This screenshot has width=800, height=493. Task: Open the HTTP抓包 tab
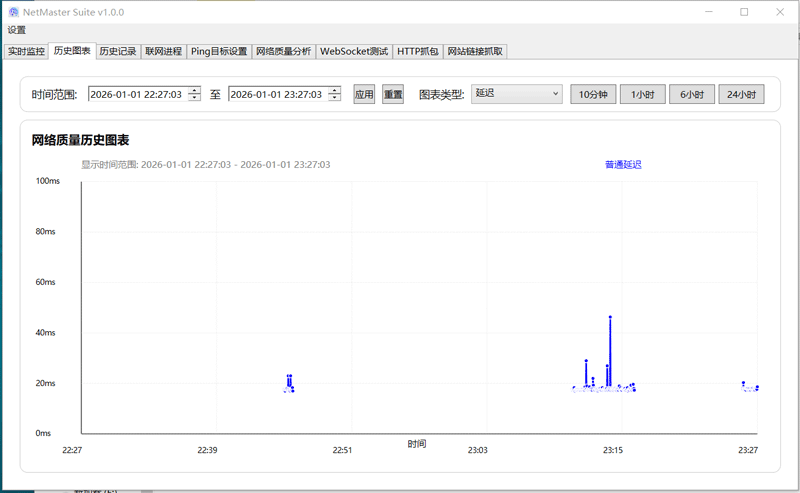(x=417, y=51)
